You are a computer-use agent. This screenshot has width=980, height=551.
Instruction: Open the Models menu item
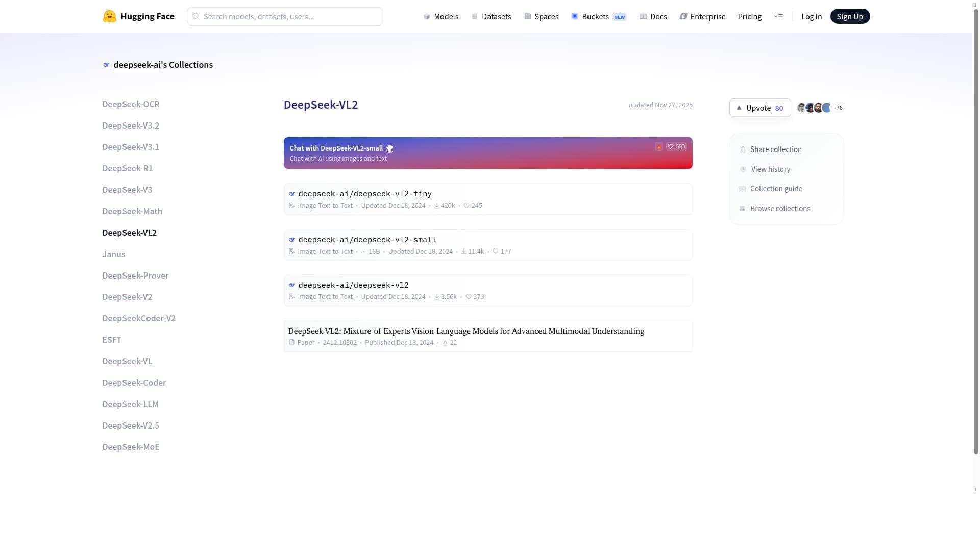441,17
